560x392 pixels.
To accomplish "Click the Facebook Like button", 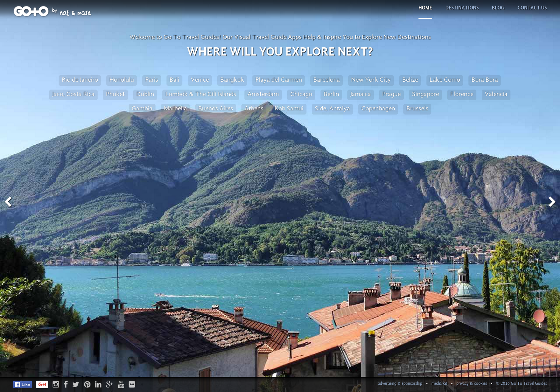I will point(22,384).
